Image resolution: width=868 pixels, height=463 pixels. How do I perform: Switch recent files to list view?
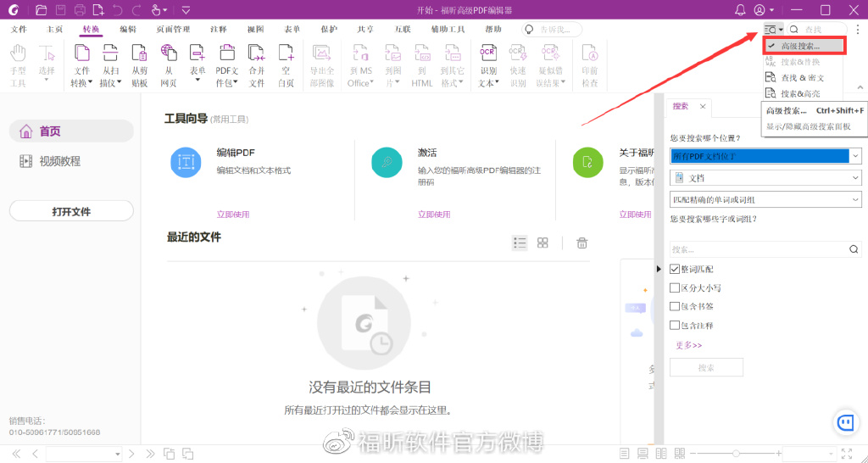point(520,243)
